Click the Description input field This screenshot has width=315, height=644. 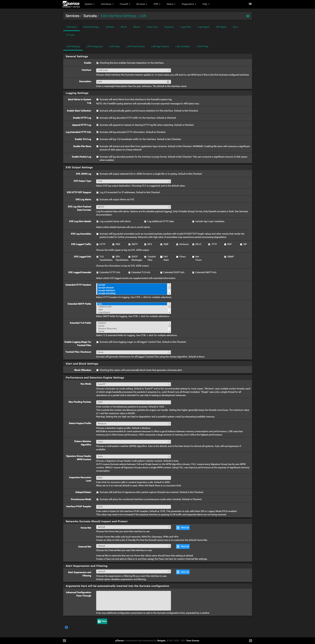coord(133,82)
